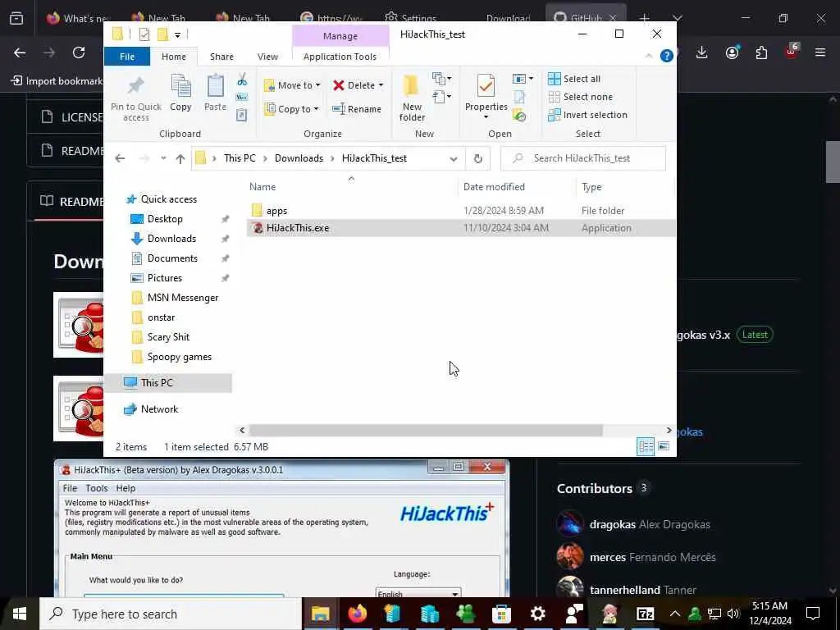Open the dragokas contributor profile link
Screen dimensions: 840x630
click(x=612, y=524)
